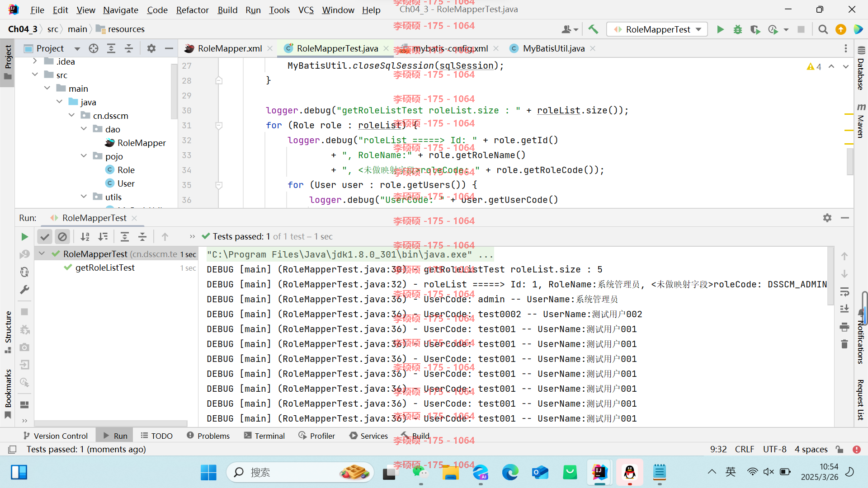This screenshot has width=868, height=488.
Task: Stop the running process in the top toolbar
Action: pyautogui.click(x=801, y=29)
